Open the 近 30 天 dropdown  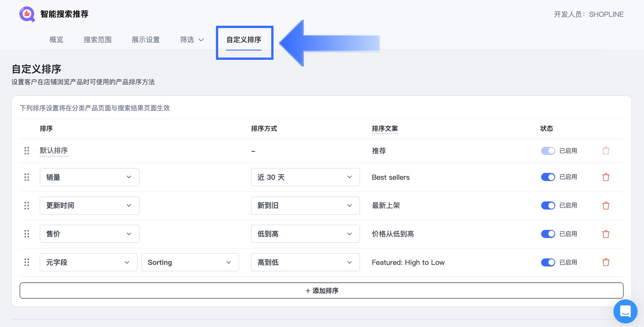click(305, 177)
